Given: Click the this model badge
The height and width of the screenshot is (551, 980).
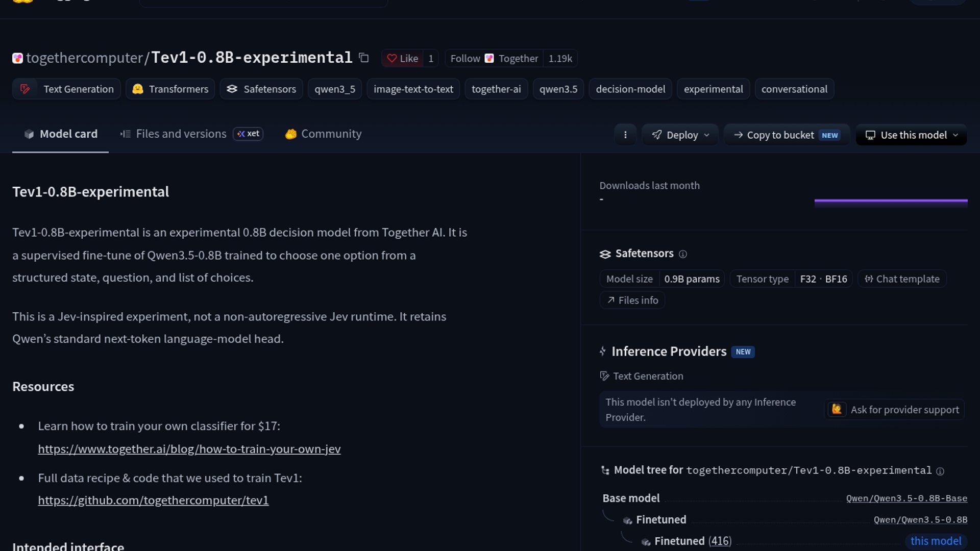Looking at the screenshot, I should point(936,541).
